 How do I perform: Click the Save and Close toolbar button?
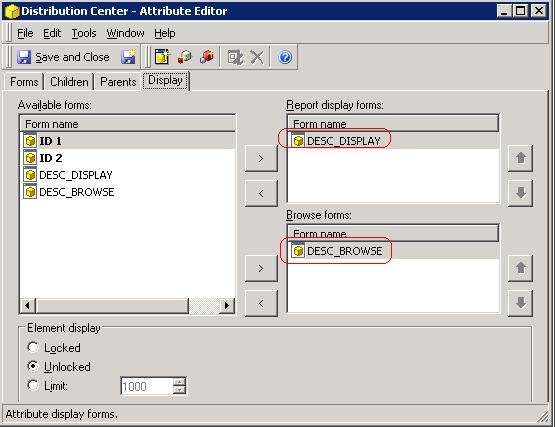pos(63,57)
